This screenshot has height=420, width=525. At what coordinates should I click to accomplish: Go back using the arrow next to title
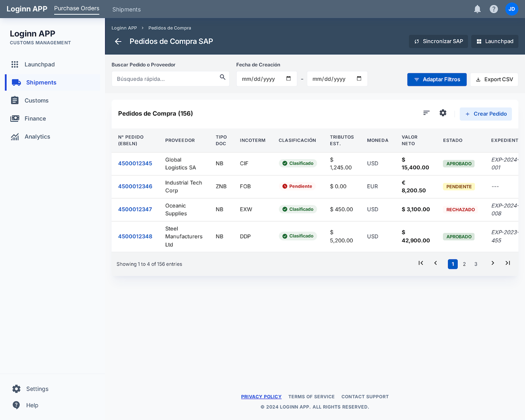tap(118, 41)
